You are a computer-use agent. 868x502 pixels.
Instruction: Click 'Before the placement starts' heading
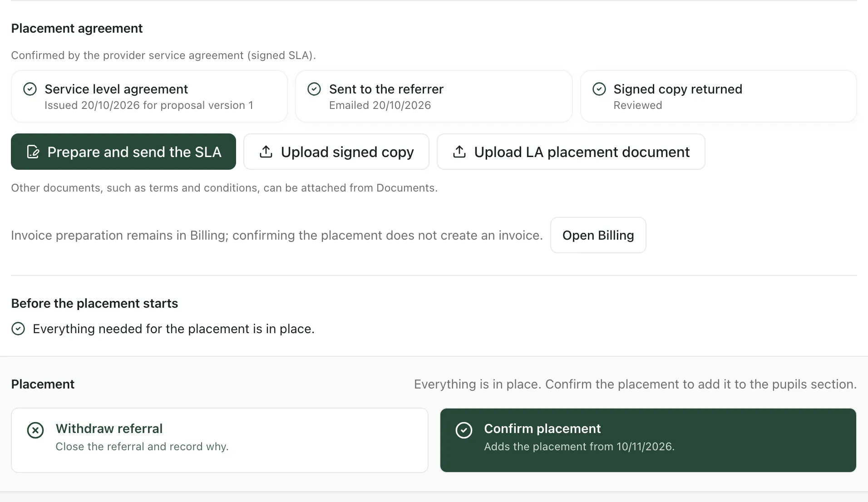[x=94, y=303]
